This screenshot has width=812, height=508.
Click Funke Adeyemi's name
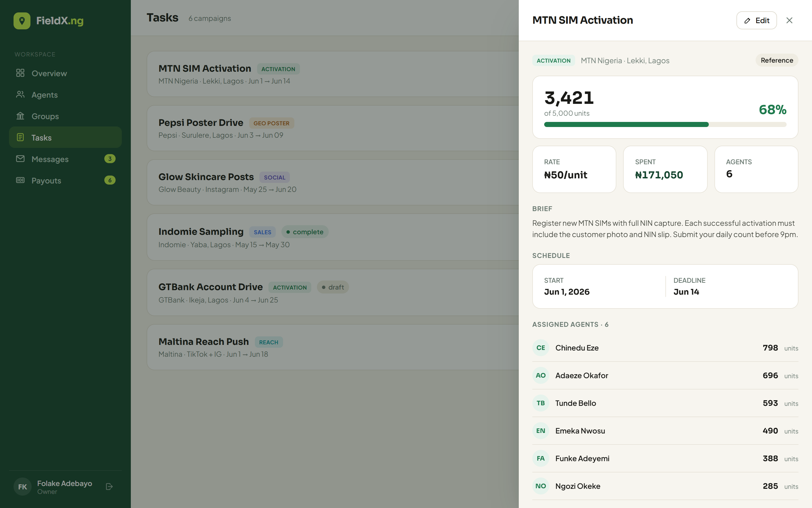click(x=582, y=458)
